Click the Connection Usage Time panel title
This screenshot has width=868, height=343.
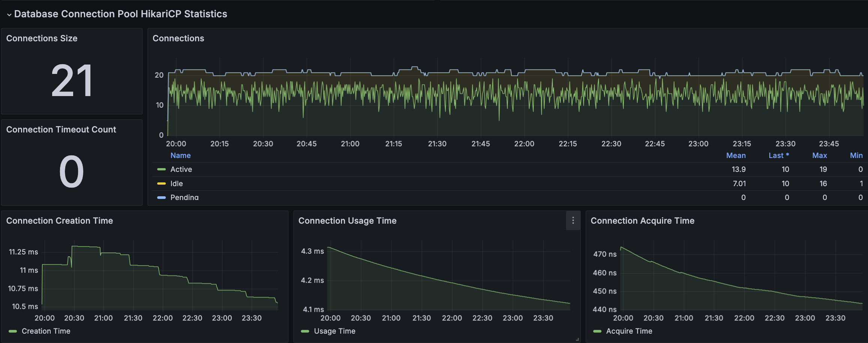(x=347, y=221)
